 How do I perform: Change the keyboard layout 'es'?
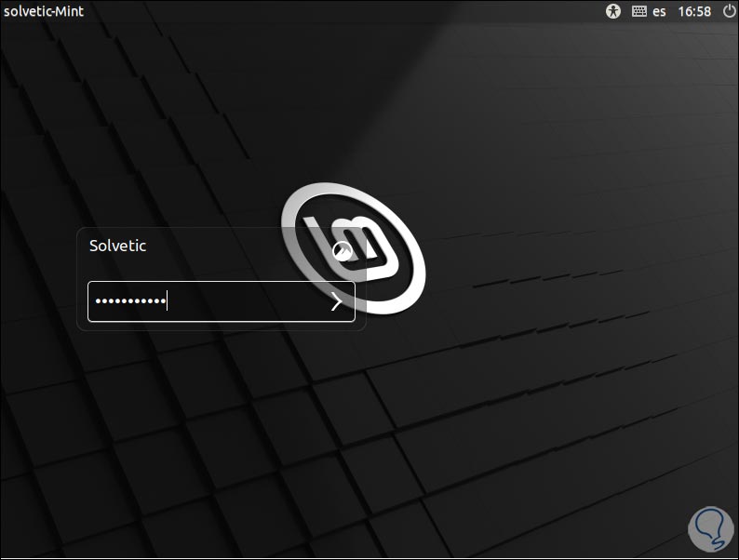click(659, 11)
